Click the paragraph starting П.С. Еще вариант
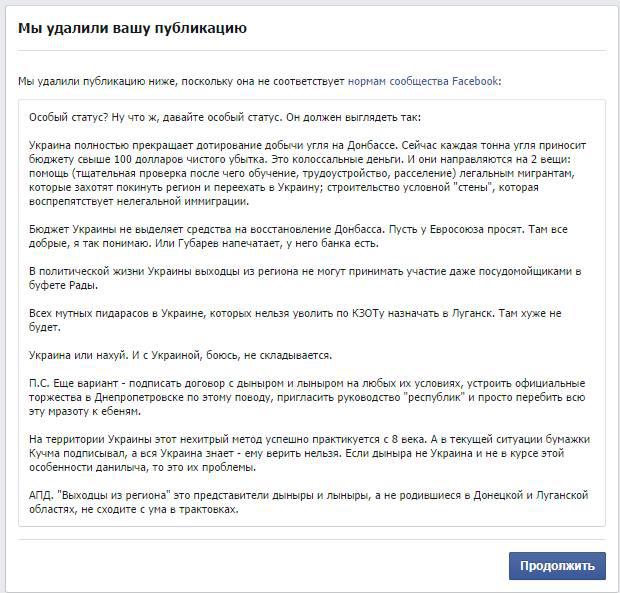The image size is (620, 593). point(307,397)
